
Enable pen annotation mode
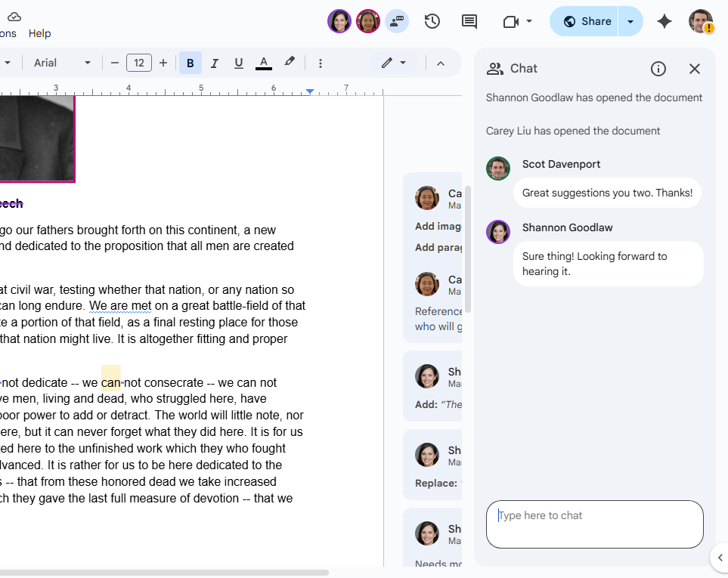[388, 63]
